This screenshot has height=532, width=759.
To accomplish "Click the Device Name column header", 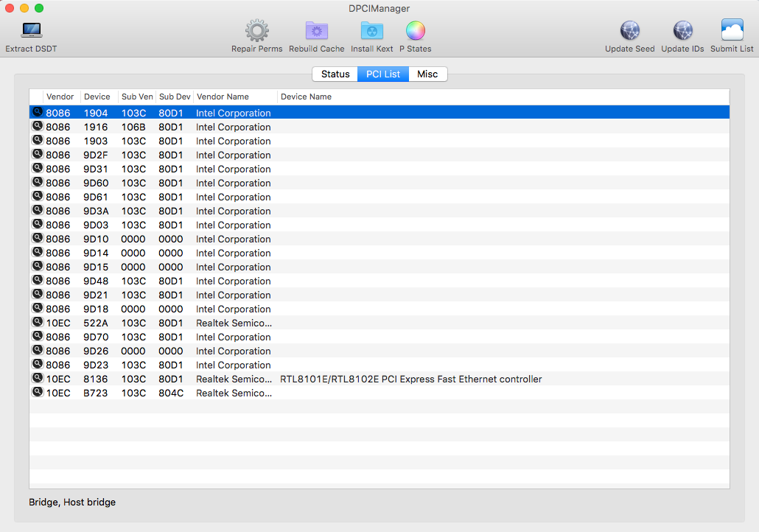I will (x=306, y=97).
